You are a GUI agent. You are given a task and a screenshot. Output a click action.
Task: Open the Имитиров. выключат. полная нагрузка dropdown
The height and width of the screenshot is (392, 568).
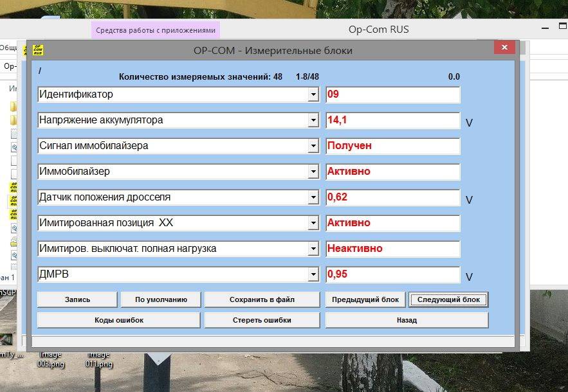[313, 249]
